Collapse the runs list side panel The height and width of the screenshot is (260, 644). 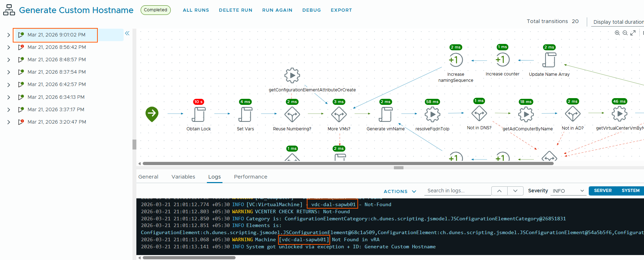[x=127, y=33]
